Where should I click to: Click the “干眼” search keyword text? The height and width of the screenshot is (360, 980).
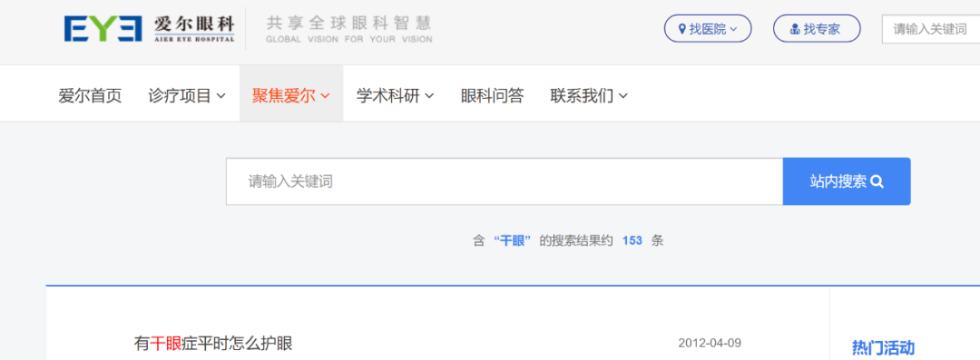click(513, 240)
